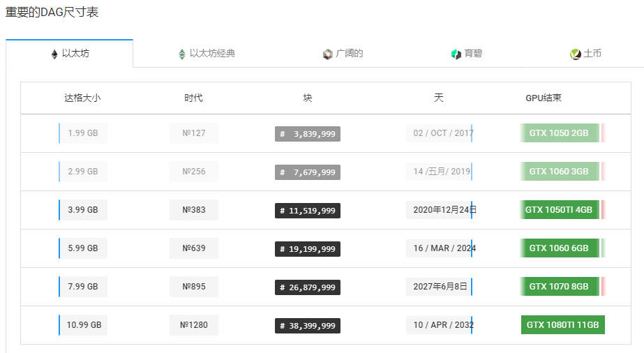Click the date 02 / OCT / 2017
644x353 pixels.
tap(440, 133)
